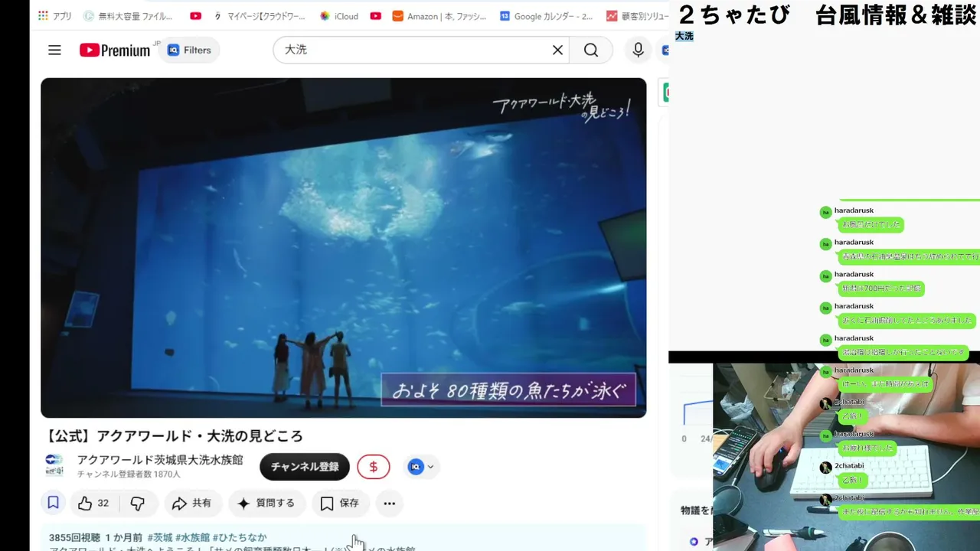The width and height of the screenshot is (980, 551).
Task: Open the 質問する ask button
Action: 266,504
